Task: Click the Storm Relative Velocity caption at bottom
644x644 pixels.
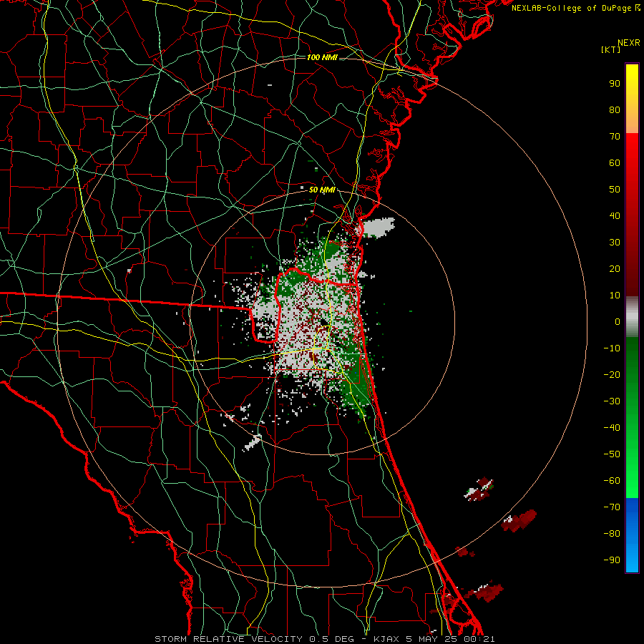Action: click(324, 639)
